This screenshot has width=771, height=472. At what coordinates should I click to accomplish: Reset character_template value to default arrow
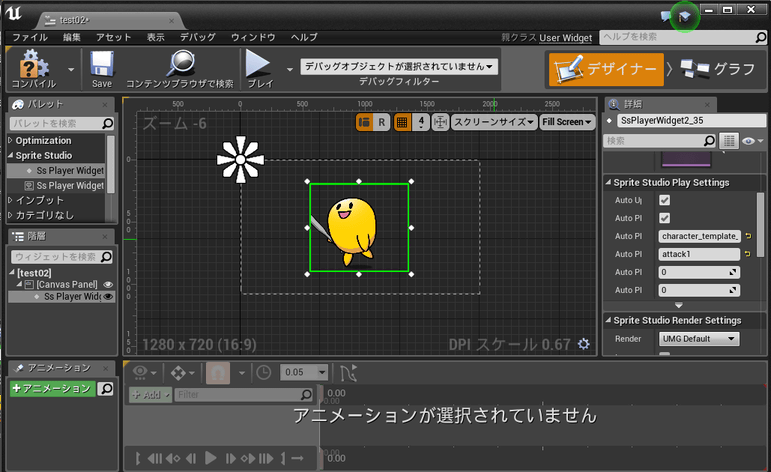pyautogui.click(x=748, y=236)
